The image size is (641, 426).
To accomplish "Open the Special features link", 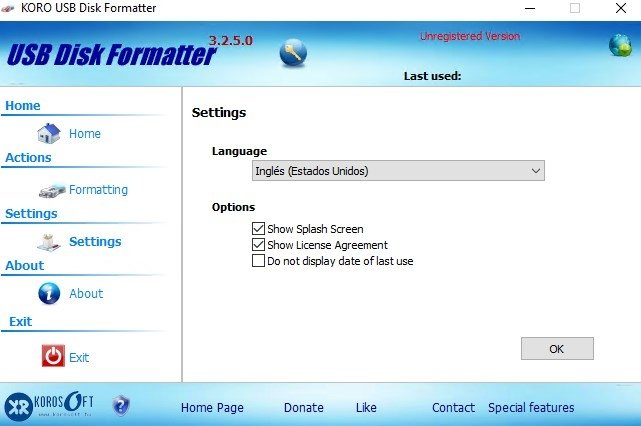I will coord(531,408).
